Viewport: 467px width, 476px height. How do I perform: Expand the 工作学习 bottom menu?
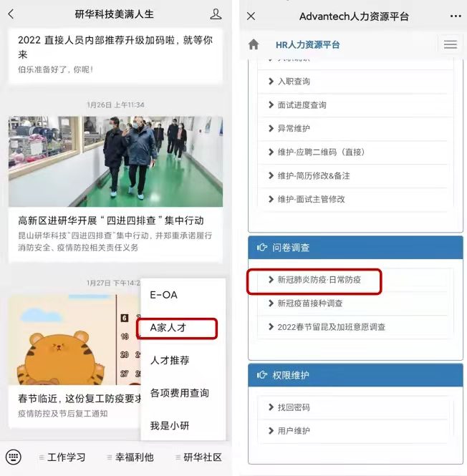pos(62,457)
